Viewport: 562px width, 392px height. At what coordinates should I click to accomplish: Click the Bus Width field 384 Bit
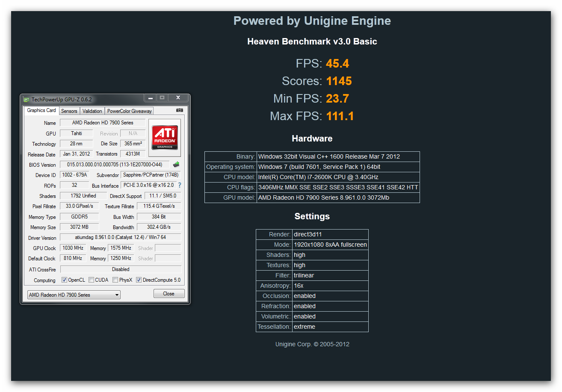(x=159, y=217)
